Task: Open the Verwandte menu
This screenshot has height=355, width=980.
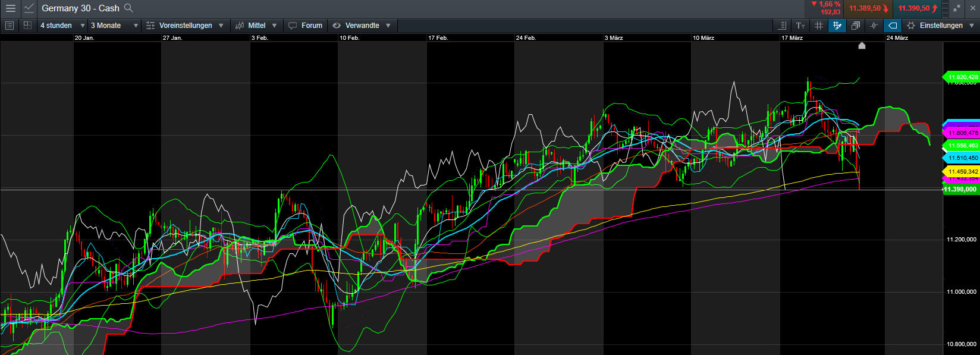Action: (x=362, y=26)
